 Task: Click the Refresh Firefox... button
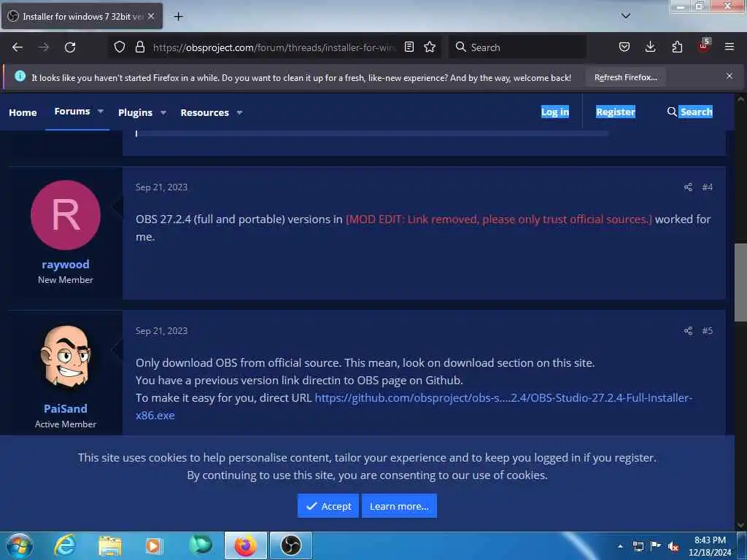coord(625,77)
